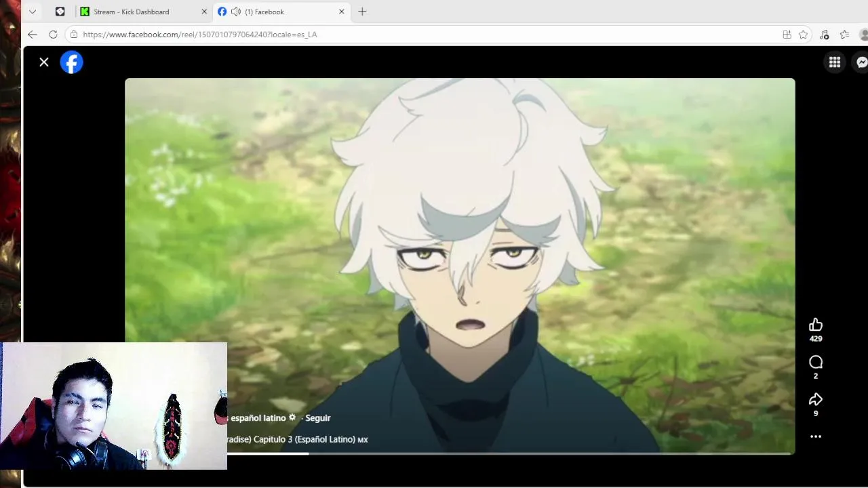Click the webcam overlay
The image size is (868, 488).
[x=114, y=406]
